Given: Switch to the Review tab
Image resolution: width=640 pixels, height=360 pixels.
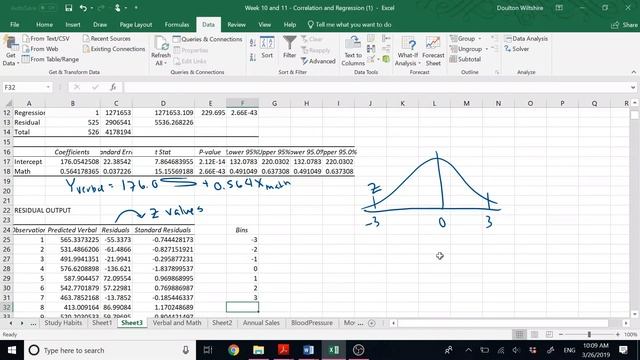Looking at the screenshot, I should pos(236,24).
